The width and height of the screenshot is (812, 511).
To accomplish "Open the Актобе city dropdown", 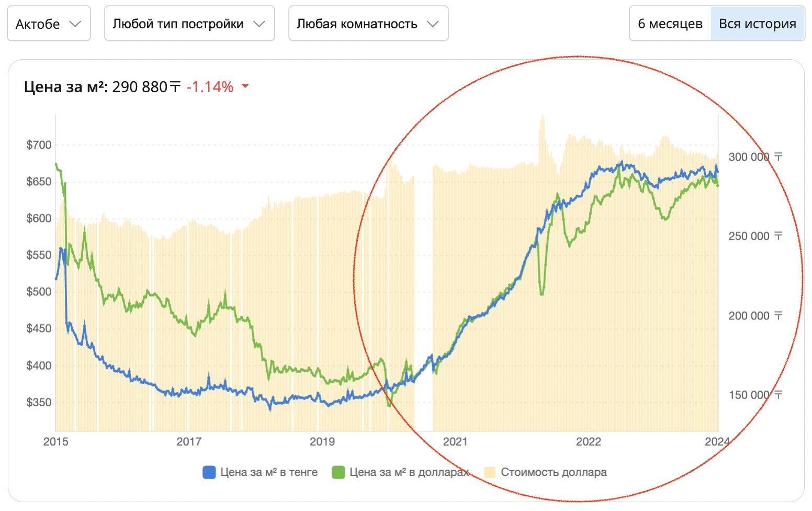I will pyautogui.click(x=49, y=24).
